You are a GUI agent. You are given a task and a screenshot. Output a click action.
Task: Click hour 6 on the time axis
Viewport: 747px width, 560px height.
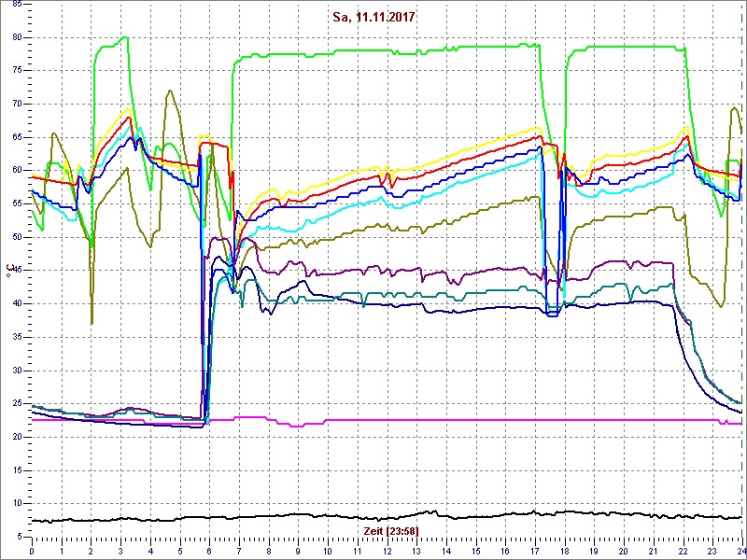(x=209, y=550)
